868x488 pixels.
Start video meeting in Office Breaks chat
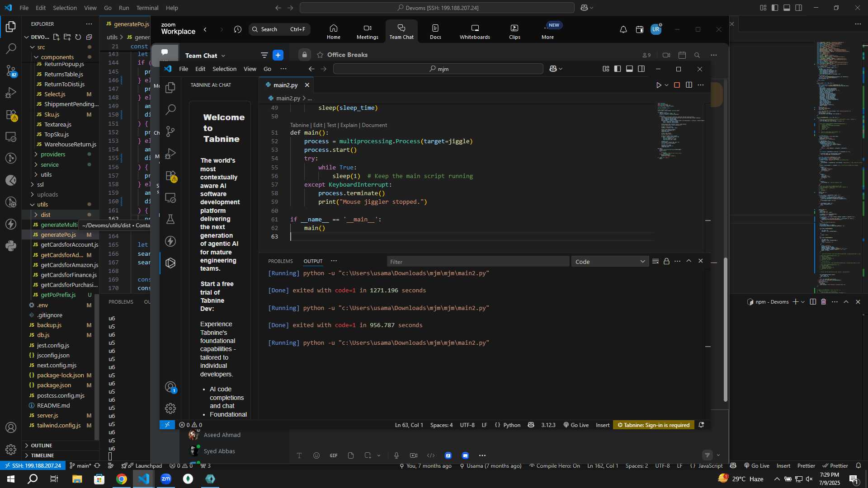click(x=666, y=55)
